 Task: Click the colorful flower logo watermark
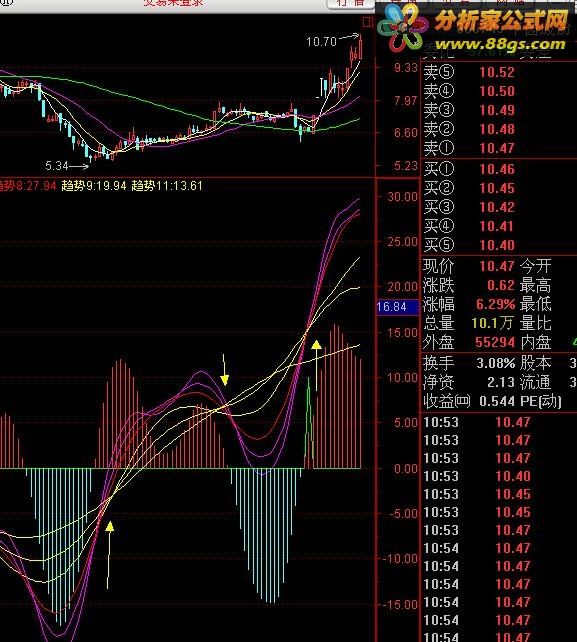tap(402, 29)
